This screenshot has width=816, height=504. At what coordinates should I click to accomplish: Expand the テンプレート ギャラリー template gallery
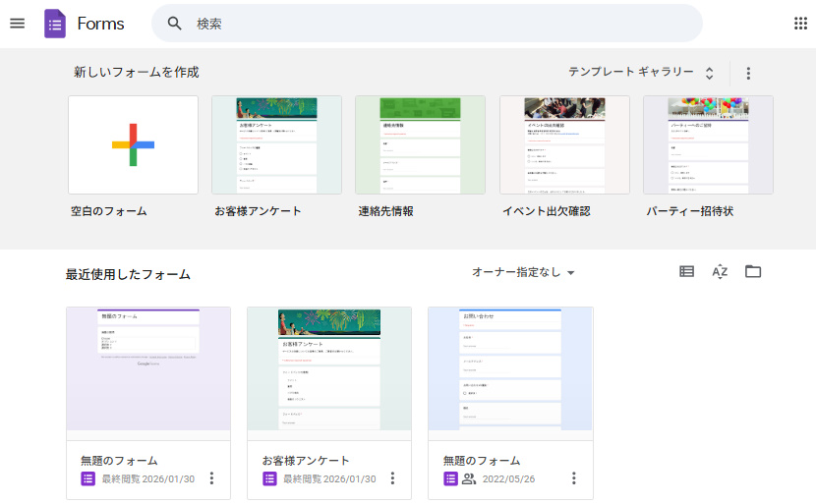point(641,73)
